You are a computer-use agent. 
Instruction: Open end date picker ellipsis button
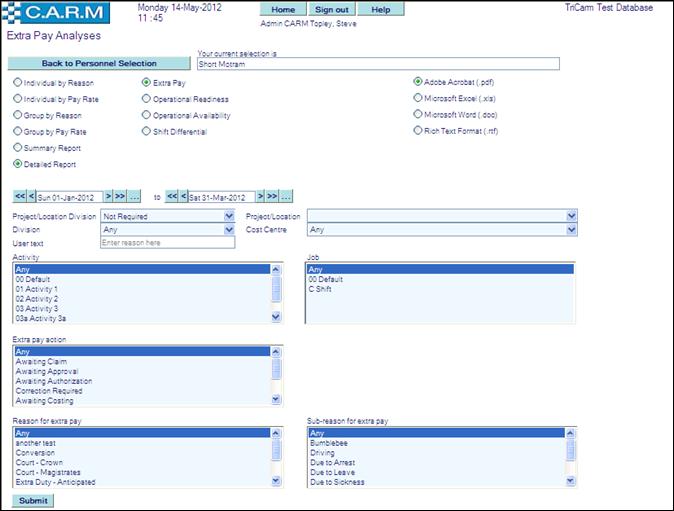point(287,196)
